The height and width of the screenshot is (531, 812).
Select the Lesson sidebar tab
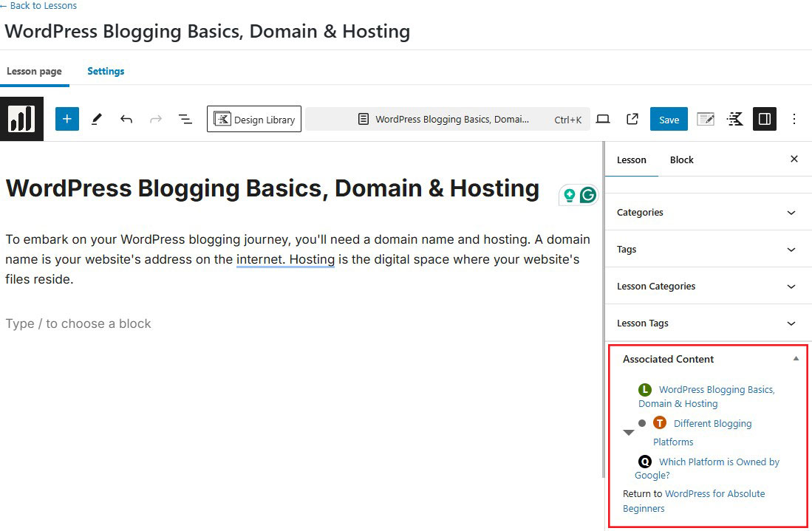[631, 160]
